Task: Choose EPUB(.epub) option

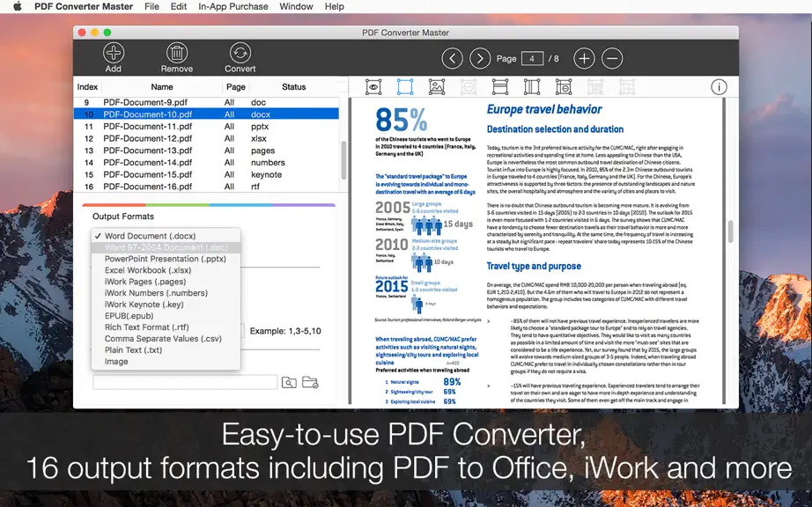Action: click(x=166, y=316)
